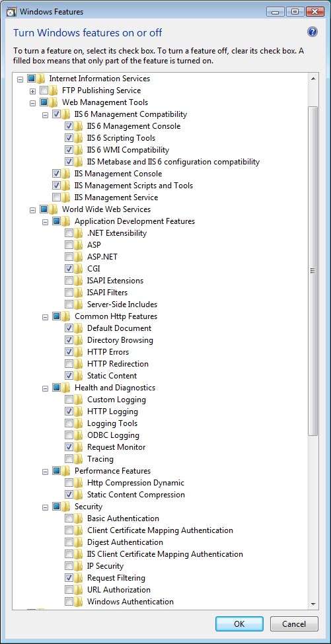Check the ISAPI Extensions checkbox
Screen dimensions: 331x644
(69, 281)
